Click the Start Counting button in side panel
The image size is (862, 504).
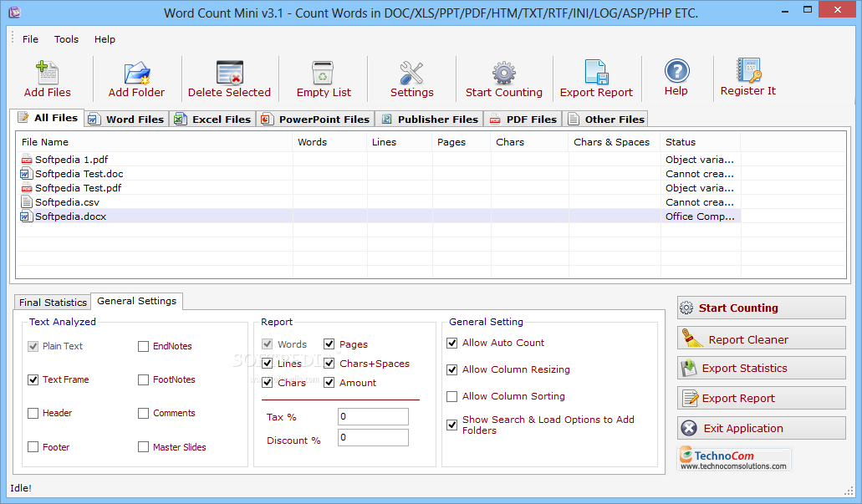tap(762, 308)
